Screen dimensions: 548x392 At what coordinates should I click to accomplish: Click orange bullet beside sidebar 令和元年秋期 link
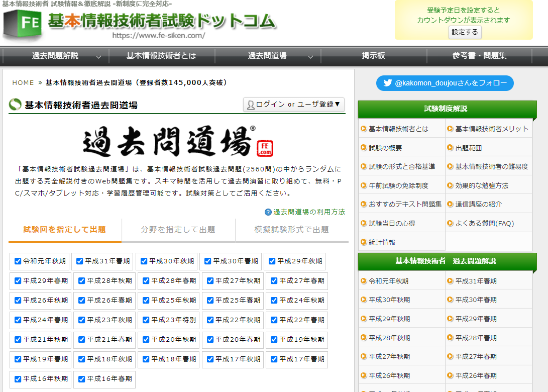point(364,281)
